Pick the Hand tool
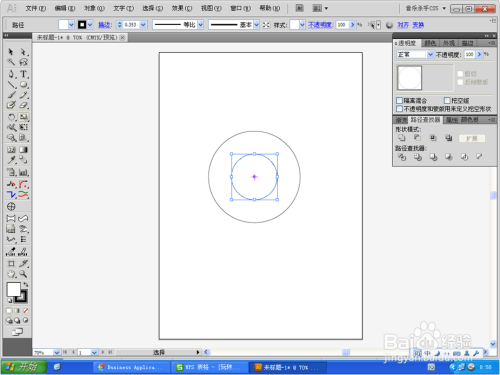Screen dimensions: 500x375 click(11, 274)
